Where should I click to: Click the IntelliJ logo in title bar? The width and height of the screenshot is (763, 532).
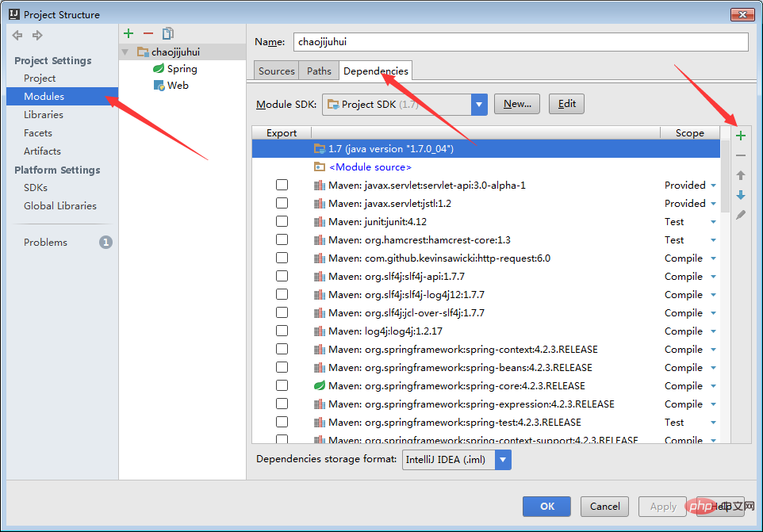[14, 14]
